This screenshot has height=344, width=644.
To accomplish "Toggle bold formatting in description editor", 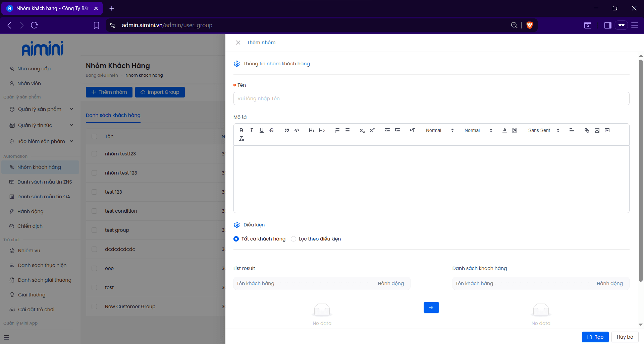I will pos(241,130).
